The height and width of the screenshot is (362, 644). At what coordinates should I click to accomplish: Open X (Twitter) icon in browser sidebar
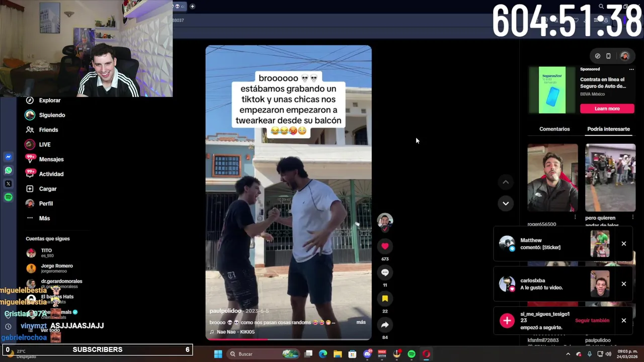(8, 184)
